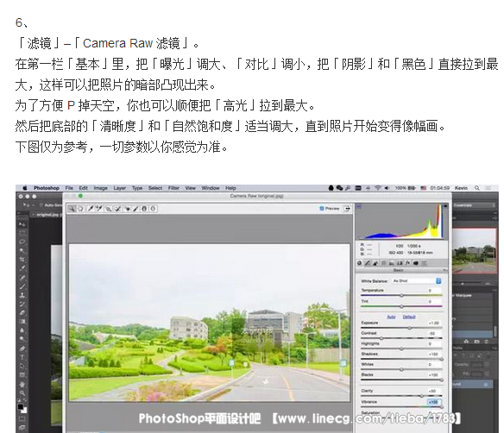Click the Tint slider handle
504x433 pixels.
[401, 306]
